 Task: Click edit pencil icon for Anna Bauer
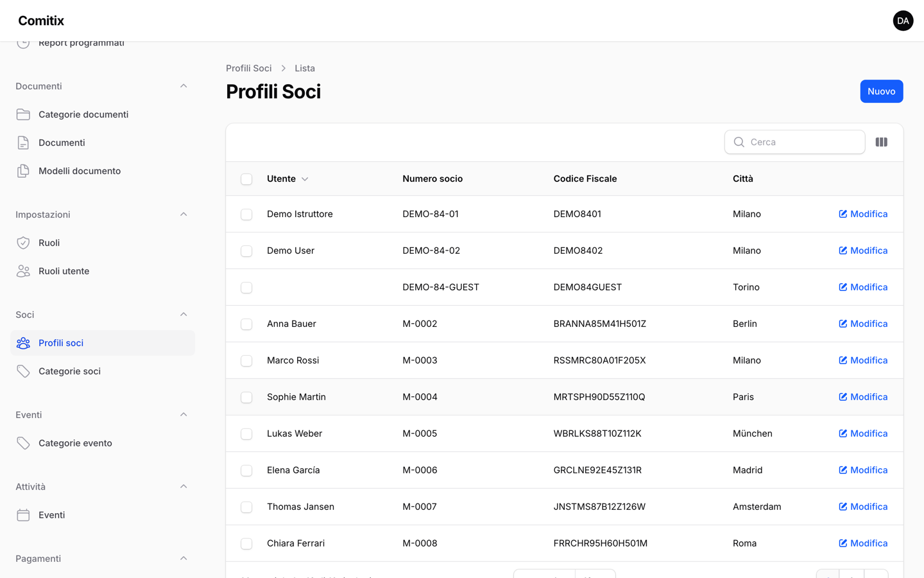[843, 324]
